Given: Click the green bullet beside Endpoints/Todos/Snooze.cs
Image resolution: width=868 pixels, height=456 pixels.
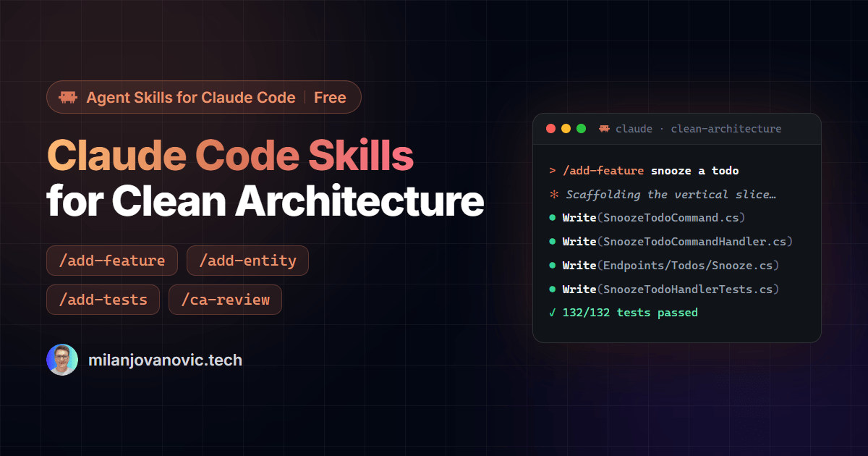Looking at the screenshot, I should 553,266.
